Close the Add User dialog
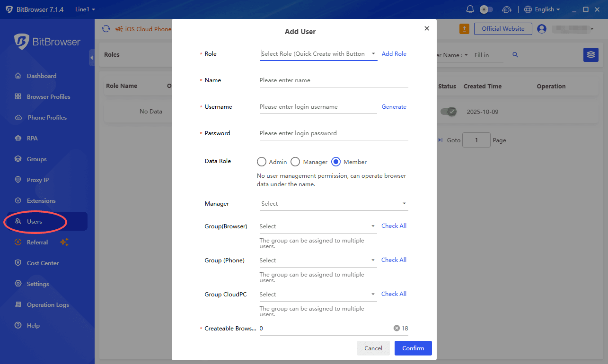The image size is (608, 364). click(x=427, y=28)
